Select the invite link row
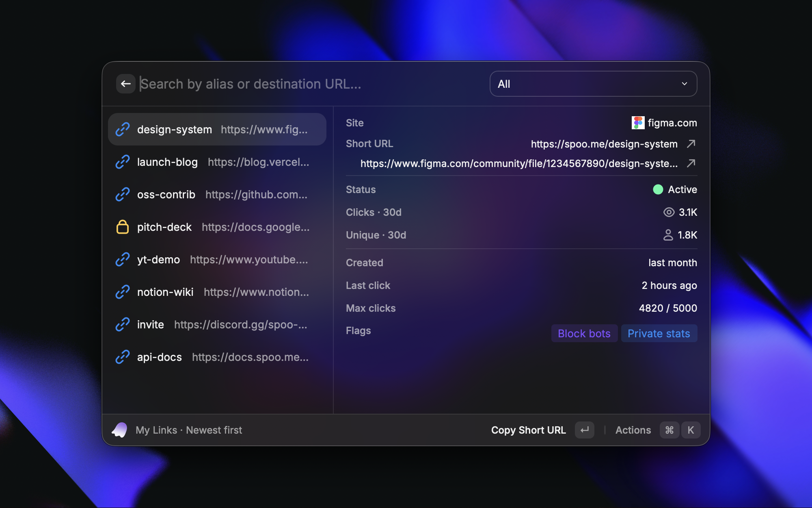The image size is (812, 508). 217,324
